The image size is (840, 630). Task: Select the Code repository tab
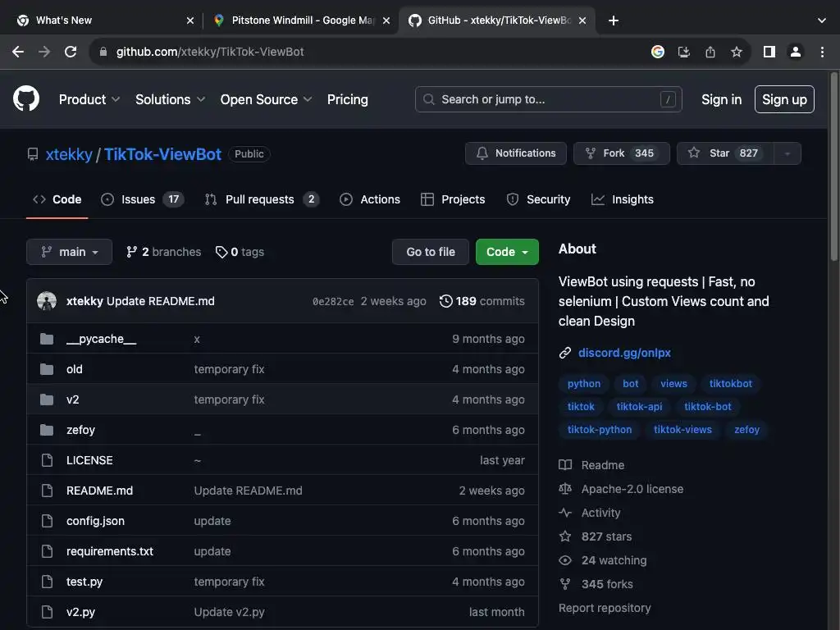tap(57, 199)
